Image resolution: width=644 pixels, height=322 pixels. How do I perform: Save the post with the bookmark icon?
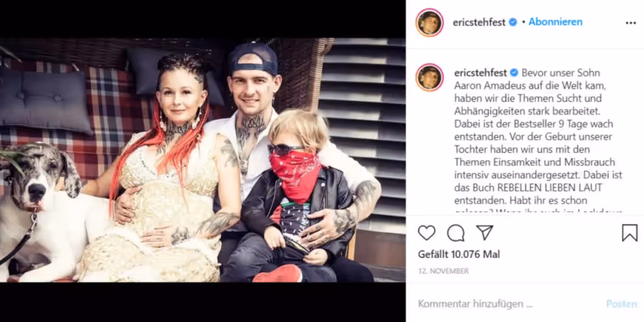coord(630,233)
